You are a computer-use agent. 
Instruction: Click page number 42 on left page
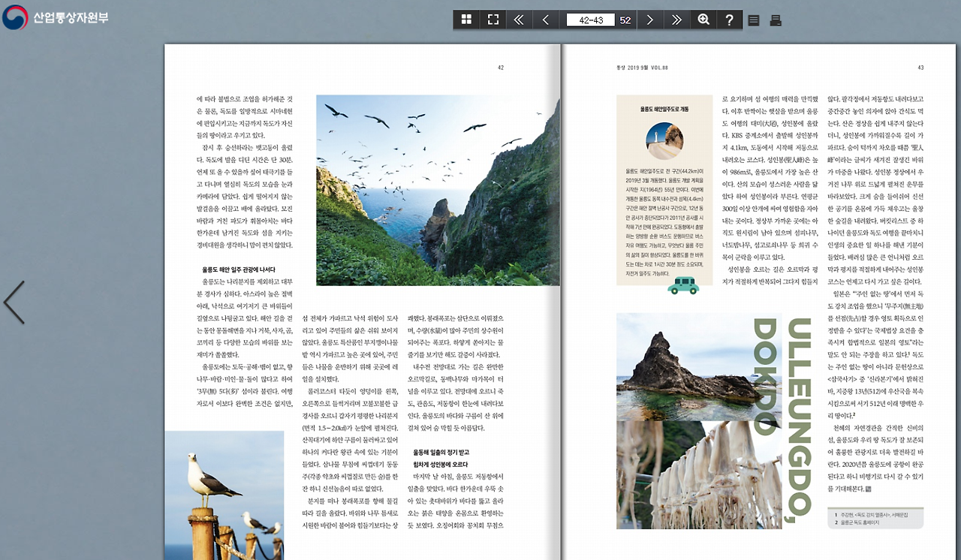[501, 68]
